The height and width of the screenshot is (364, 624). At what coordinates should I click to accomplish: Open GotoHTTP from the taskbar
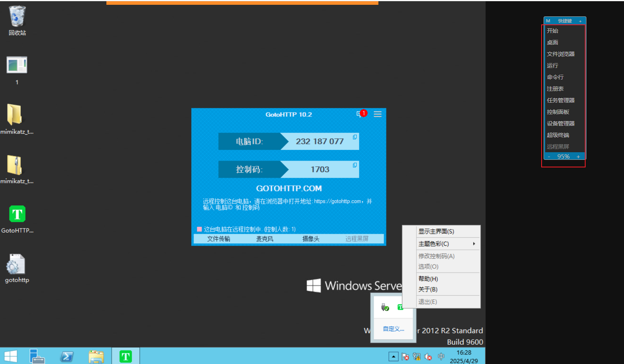point(126,356)
